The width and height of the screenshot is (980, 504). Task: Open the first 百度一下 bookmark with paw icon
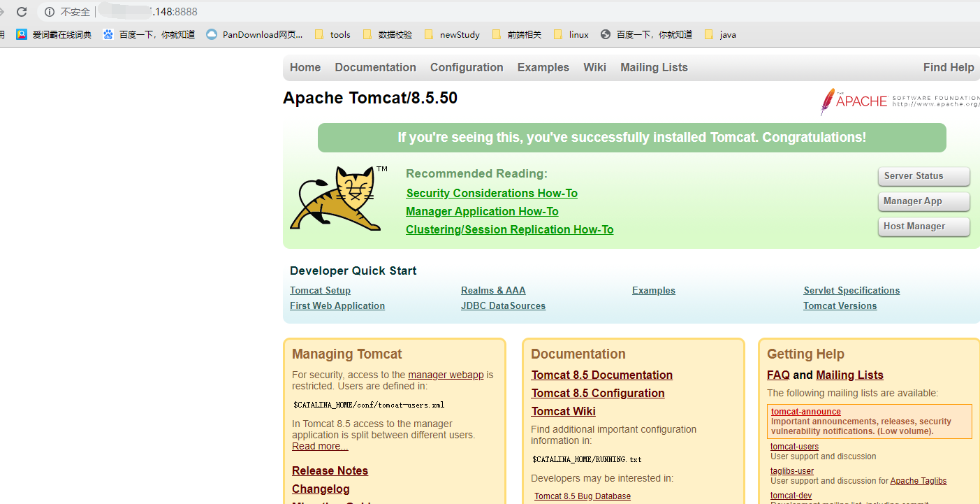click(149, 34)
